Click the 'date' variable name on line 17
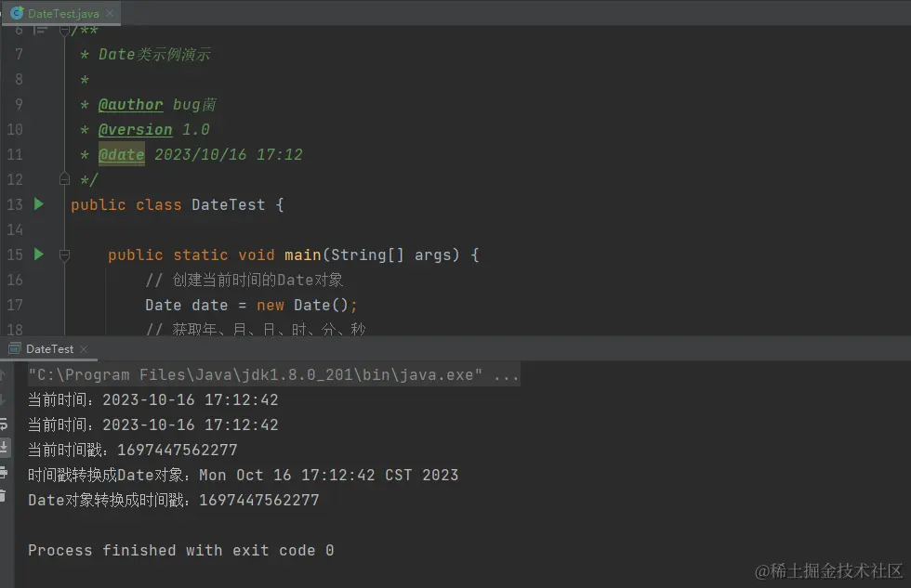Viewport: 911px width, 588px height. [x=210, y=306]
